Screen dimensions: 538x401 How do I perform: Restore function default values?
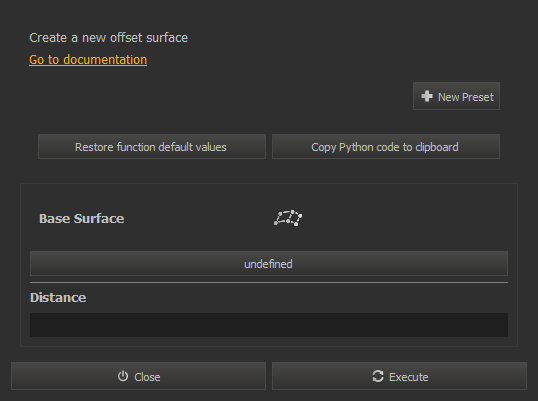click(x=152, y=147)
